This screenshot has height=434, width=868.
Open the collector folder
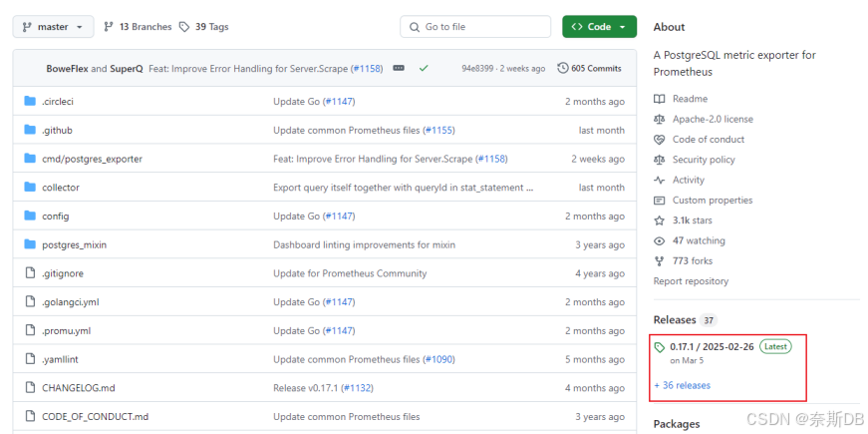point(61,188)
